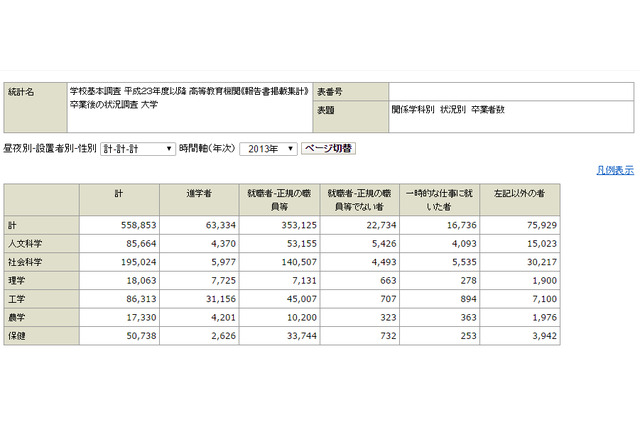Image resolution: width=640 pixels, height=426 pixels.
Task: Select cell value 7,100
Action: tap(544, 299)
